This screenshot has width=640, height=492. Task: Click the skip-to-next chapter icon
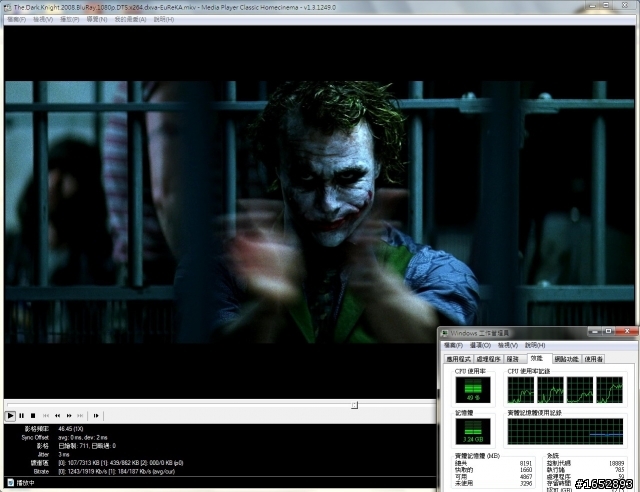point(80,416)
